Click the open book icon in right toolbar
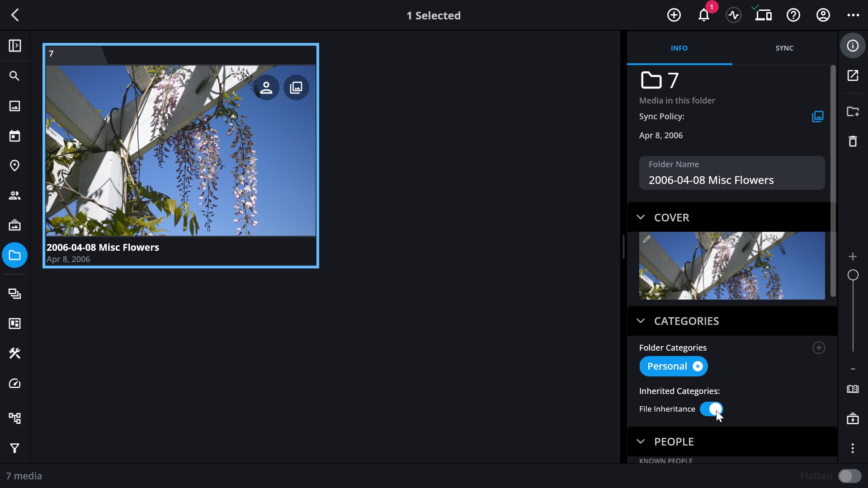Viewport: 868px width, 488px height. coord(853,389)
